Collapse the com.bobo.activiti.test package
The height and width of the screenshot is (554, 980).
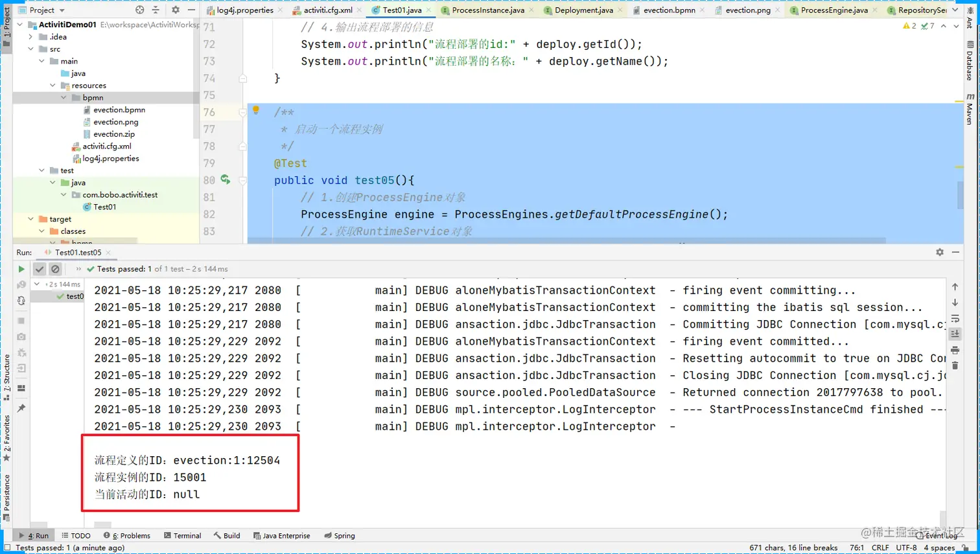tap(64, 194)
